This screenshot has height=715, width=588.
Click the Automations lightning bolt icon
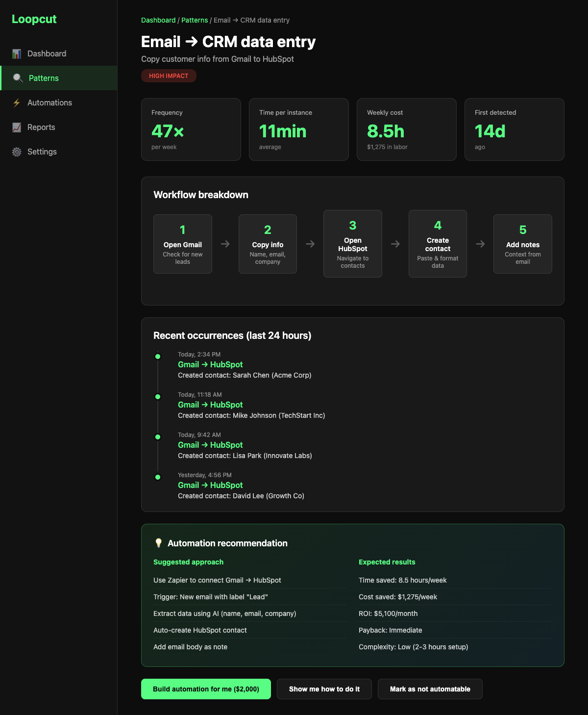(17, 102)
